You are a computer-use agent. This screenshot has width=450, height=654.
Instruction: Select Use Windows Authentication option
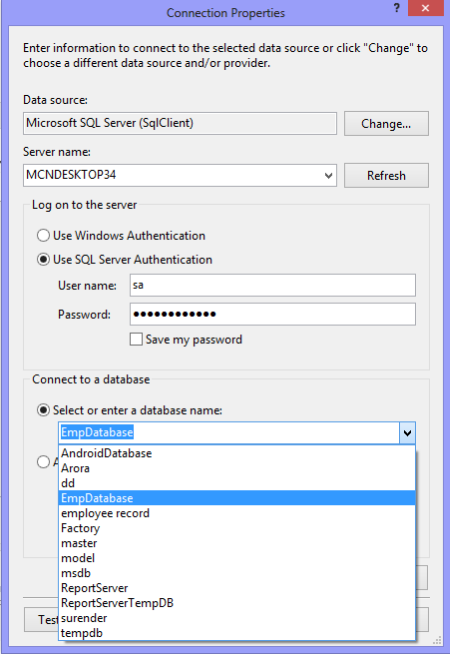pos(43,236)
